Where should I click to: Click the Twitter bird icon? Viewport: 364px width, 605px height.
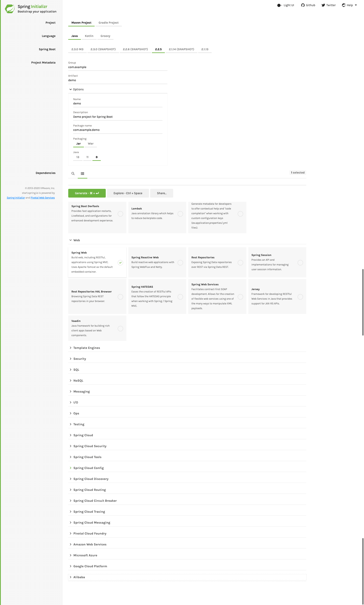click(x=323, y=5)
